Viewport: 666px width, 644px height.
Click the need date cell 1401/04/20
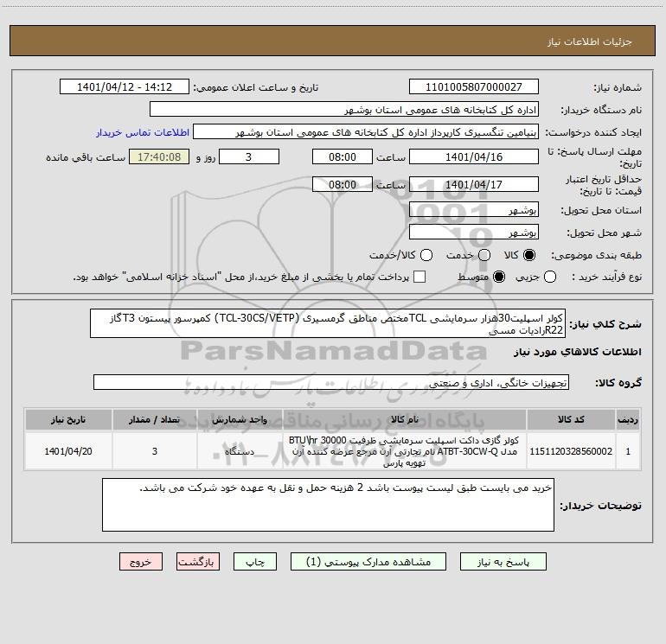click(x=68, y=451)
